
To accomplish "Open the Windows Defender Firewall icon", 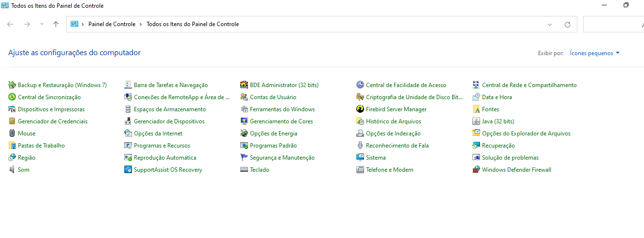I will click(476, 170).
